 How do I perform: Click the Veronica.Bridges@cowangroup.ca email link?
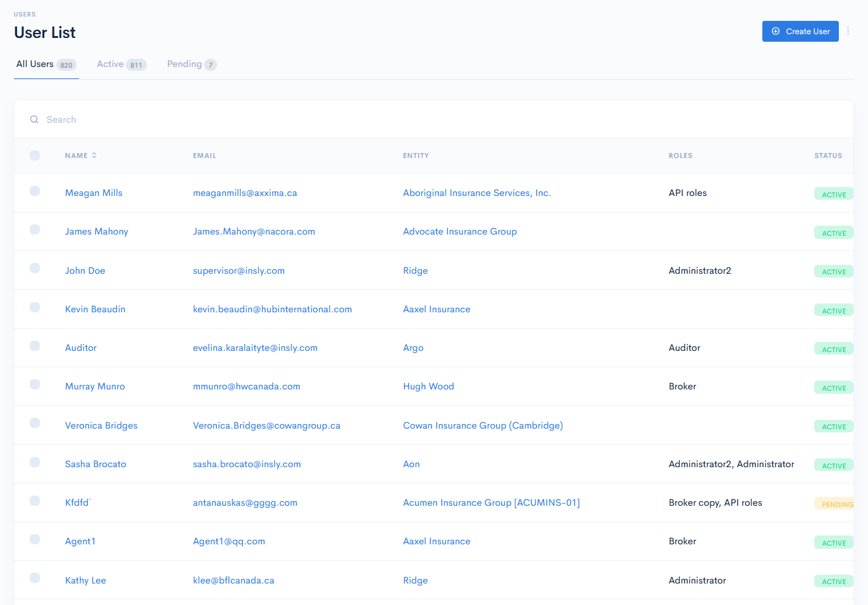point(267,425)
